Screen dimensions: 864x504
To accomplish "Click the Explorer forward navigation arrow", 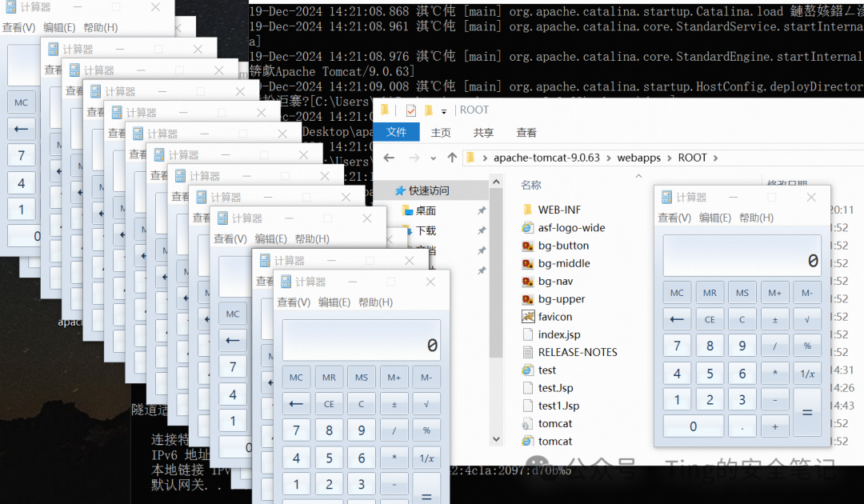I will coord(414,158).
